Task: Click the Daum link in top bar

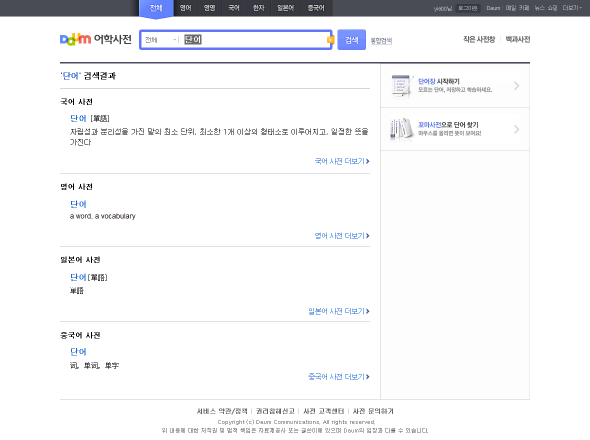Action: coord(493,8)
